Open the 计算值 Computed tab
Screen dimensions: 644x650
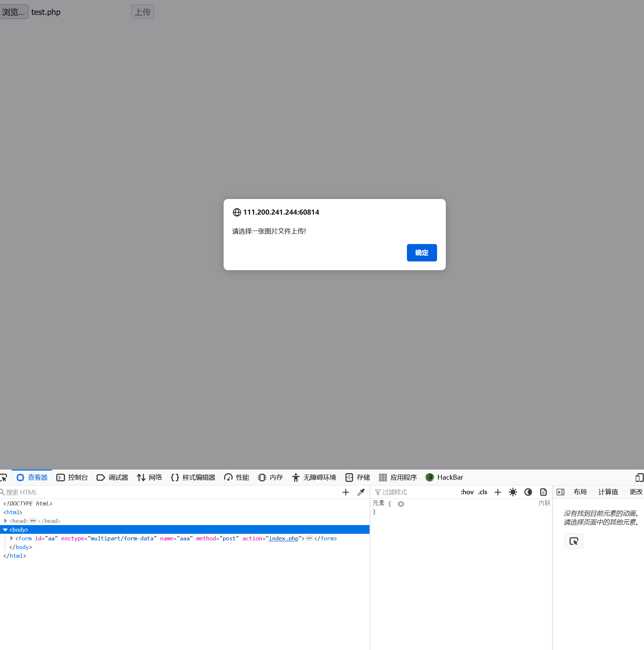click(608, 492)
